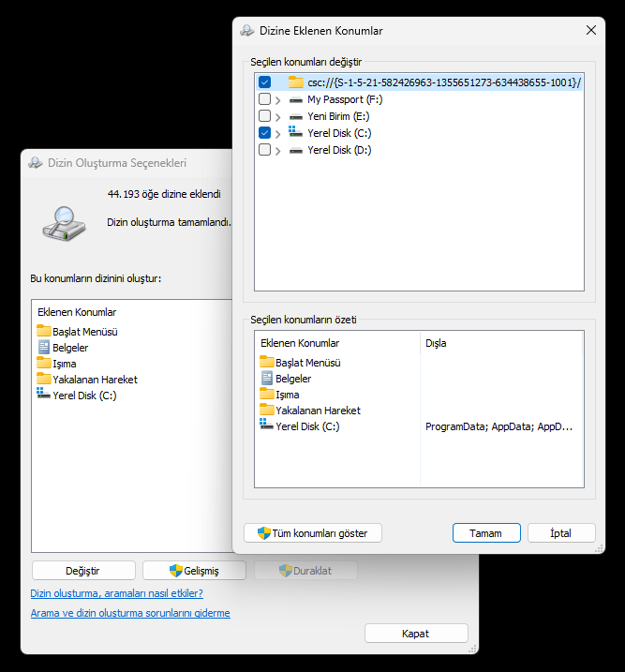Viewport: 625px width, 672px height.
Task: Click the Yeni Birim (E:) drive icon
Action: pos(295,116)
